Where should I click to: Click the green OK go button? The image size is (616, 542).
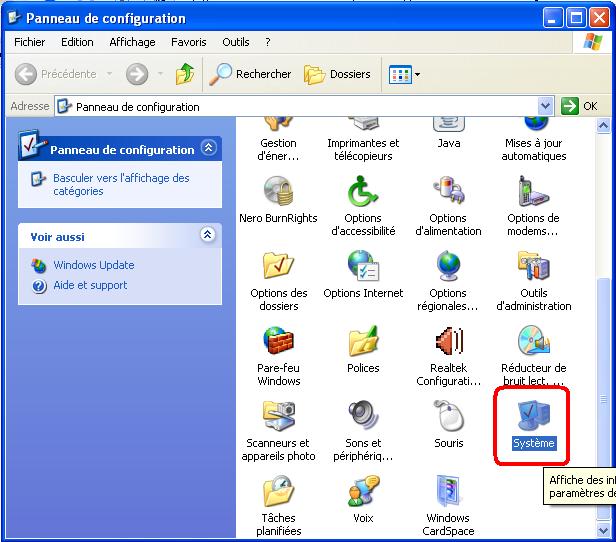click(x=579, y=106)
